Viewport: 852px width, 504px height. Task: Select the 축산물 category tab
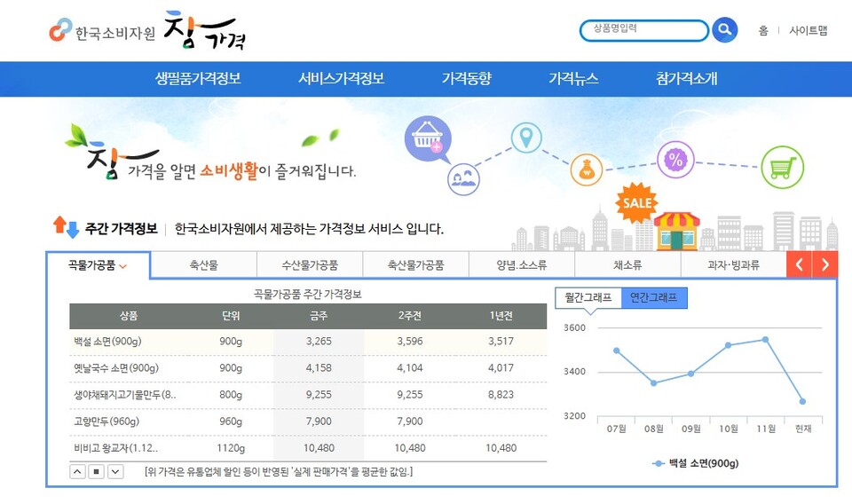(204, 265)
